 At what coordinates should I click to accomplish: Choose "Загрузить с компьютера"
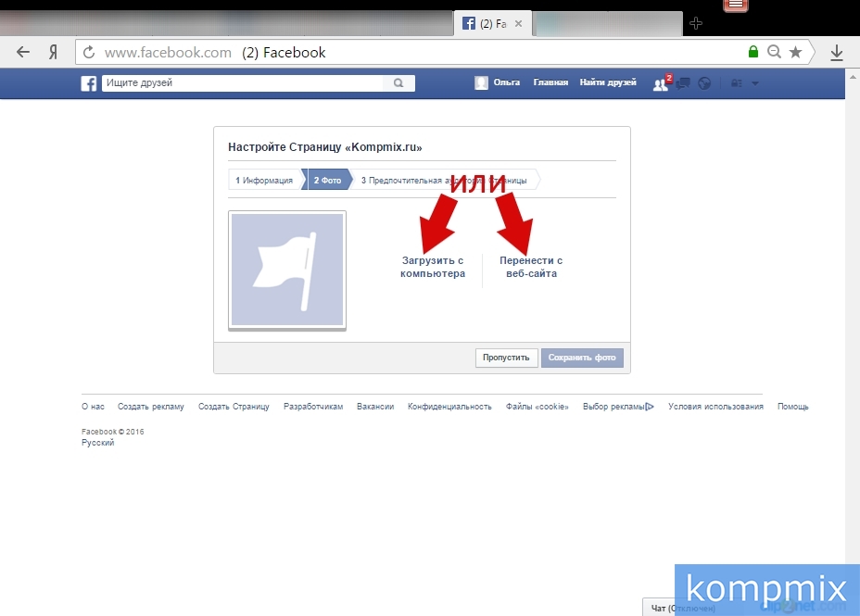click(x=433, y=267)
